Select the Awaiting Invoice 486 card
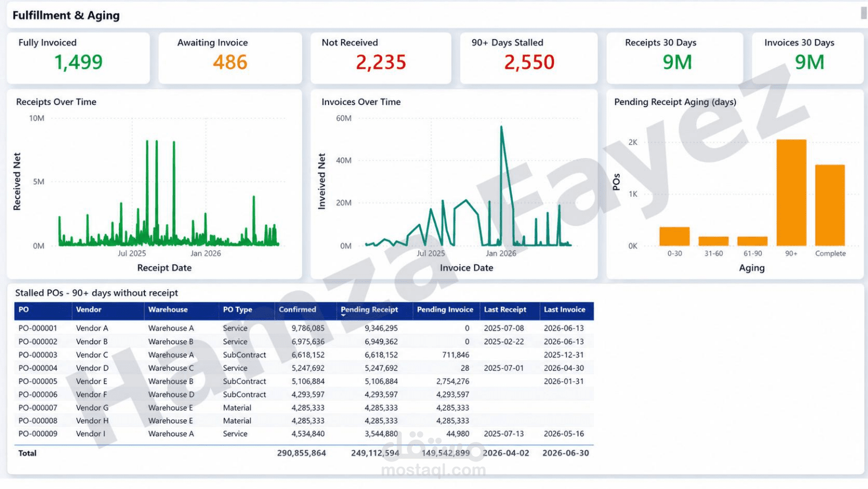 [230, 58]
